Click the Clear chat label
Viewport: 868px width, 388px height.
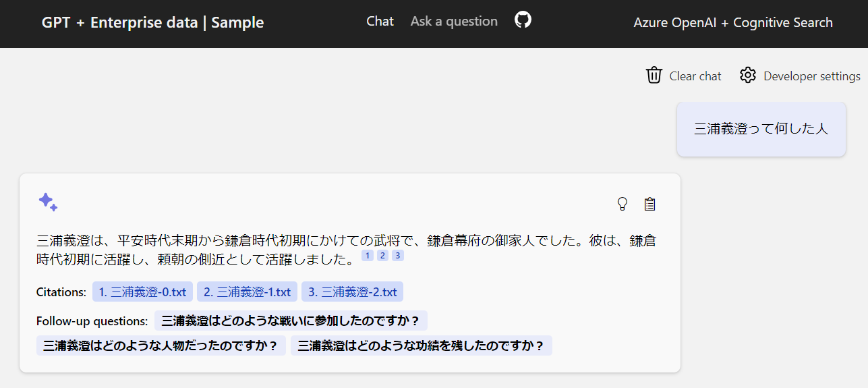[x=695, y=76]
